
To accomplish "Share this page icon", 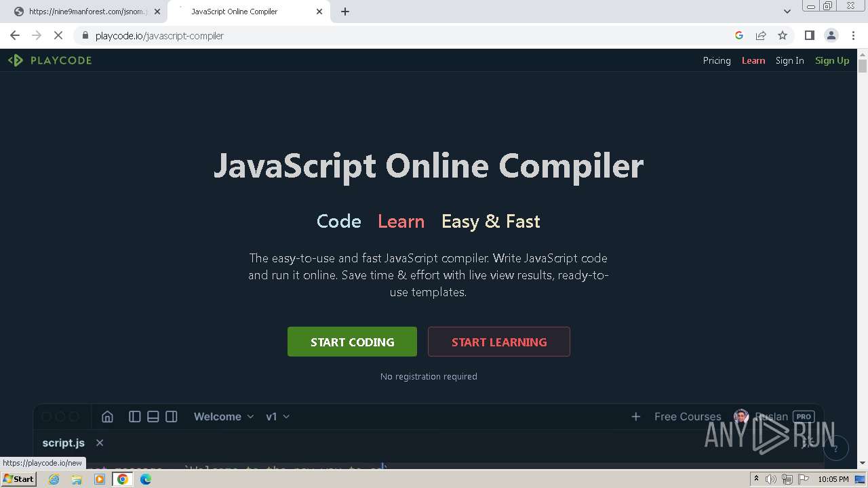I will pos(761,35).
